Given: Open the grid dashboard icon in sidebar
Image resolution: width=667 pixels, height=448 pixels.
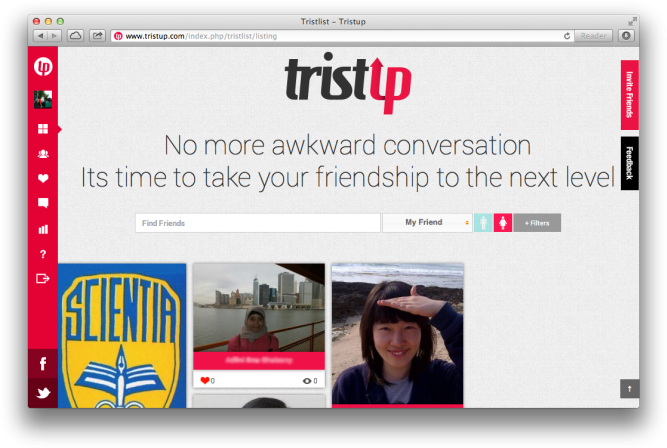Looking at the screenshot, I should click(x=43, y=128).
